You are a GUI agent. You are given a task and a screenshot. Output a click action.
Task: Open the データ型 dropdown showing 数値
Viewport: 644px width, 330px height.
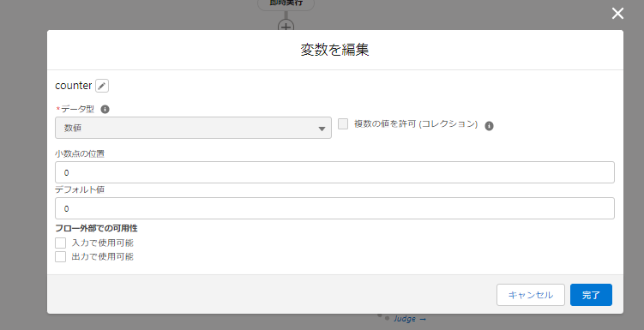tap(193, 128)
